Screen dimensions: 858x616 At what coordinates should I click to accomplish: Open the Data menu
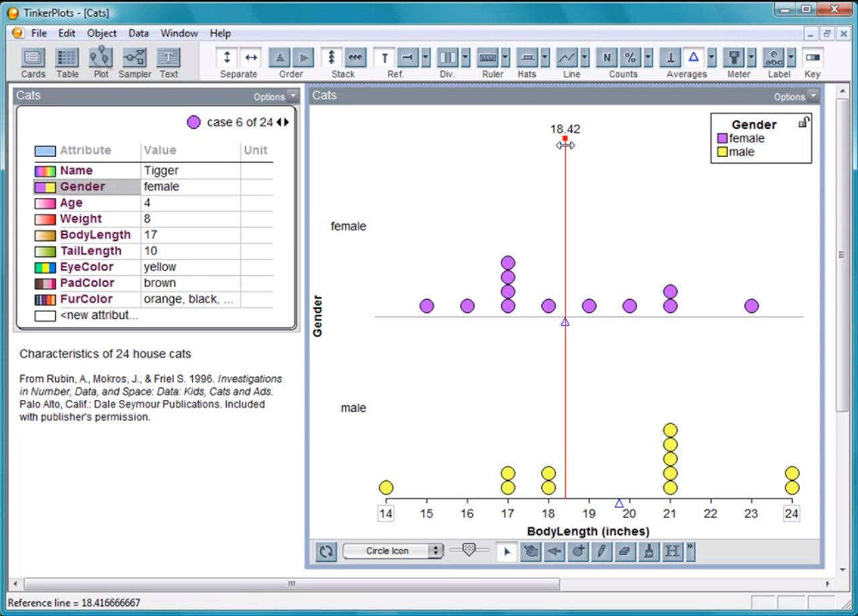[x=138, y=33]
